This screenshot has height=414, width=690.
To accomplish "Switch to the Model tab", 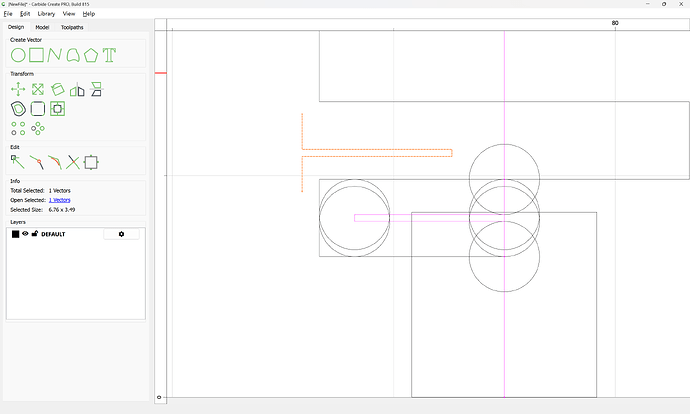I will [x=42, y=27].
